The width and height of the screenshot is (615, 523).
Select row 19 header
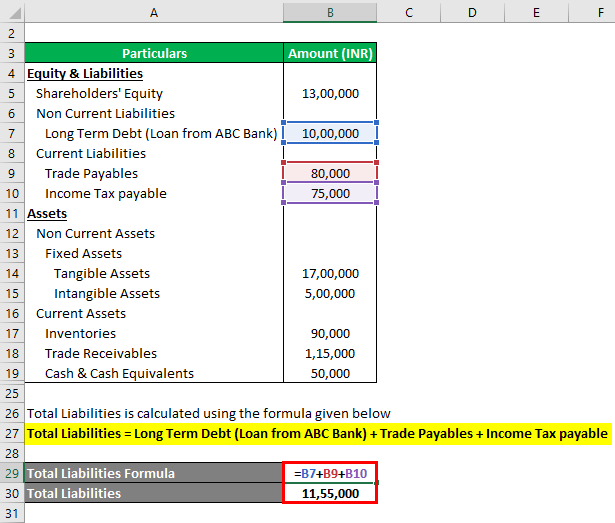click(x=12, y=374)
